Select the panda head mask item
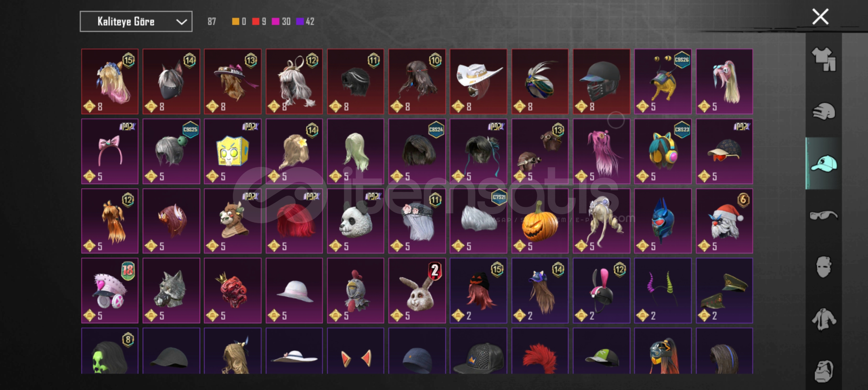The width and height of the screenshot is (868, 390). 355,221
